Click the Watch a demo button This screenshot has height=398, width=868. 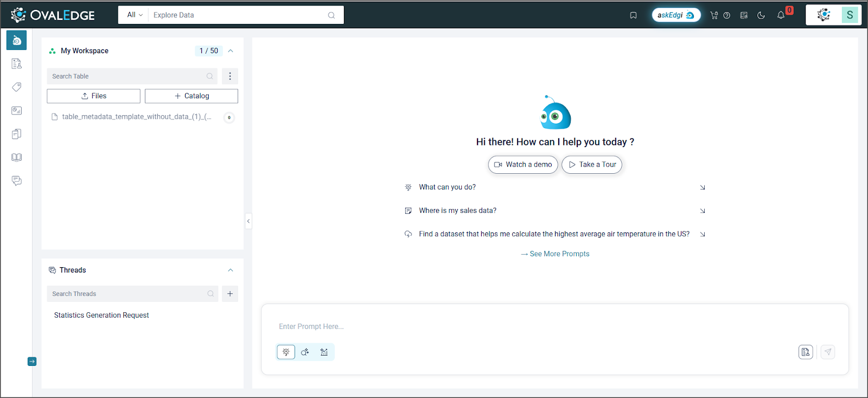[523, 165]
